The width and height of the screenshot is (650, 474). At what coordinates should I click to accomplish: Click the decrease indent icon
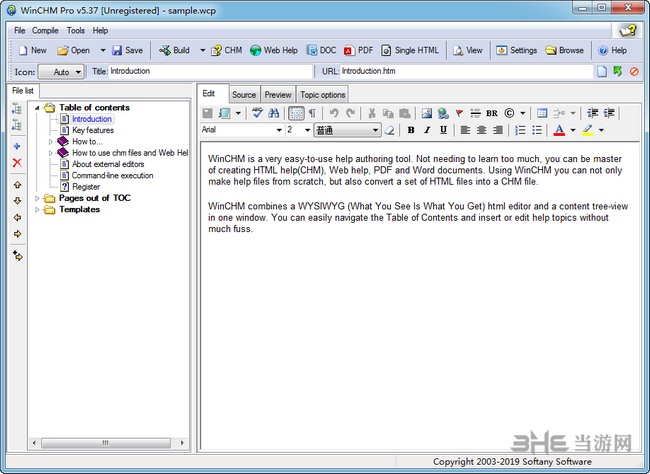(593, 113)
